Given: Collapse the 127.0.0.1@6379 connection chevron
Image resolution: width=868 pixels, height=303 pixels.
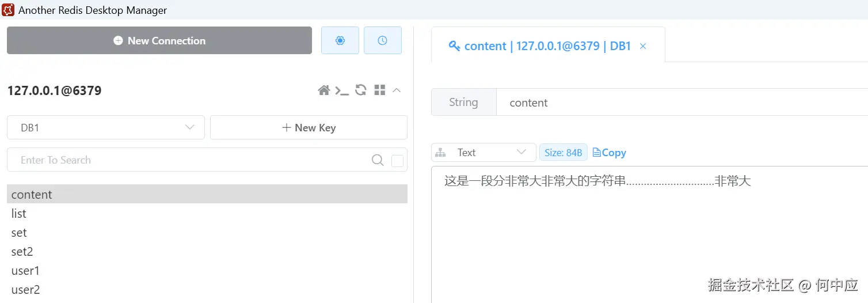Looking at the screenshot, I should (x=397, y=90).
